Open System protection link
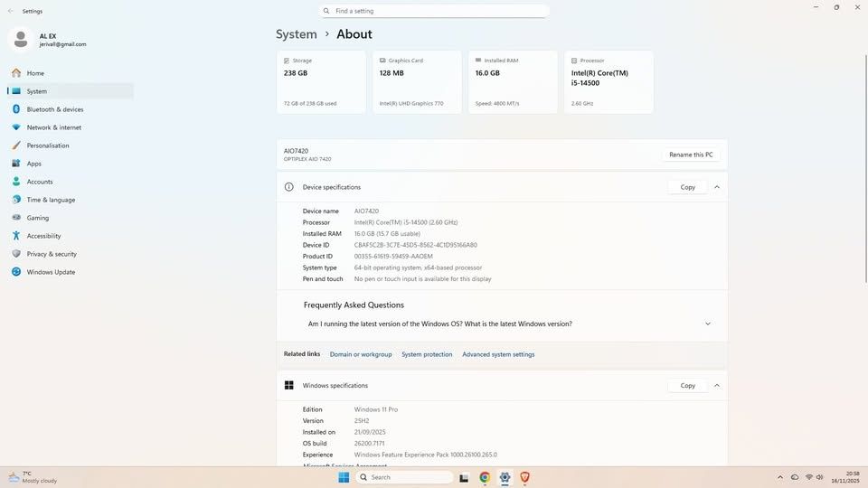Image resolution: width=868 pixels, height=488 pixels. [x=427, y=354]
